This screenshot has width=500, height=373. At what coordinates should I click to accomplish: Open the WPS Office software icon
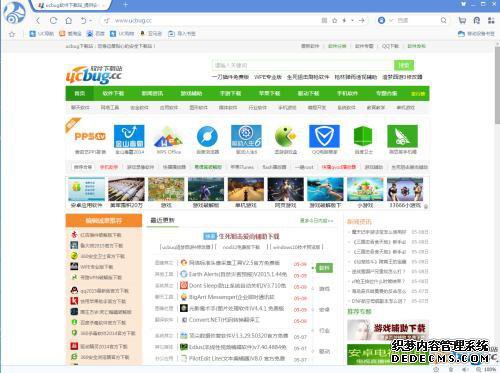168,137
